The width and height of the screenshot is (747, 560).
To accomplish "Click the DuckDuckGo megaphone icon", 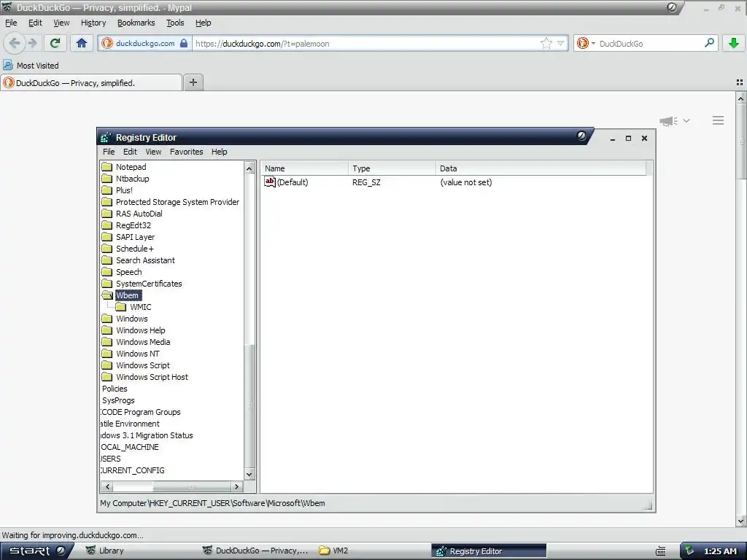I will coord(668,121).
